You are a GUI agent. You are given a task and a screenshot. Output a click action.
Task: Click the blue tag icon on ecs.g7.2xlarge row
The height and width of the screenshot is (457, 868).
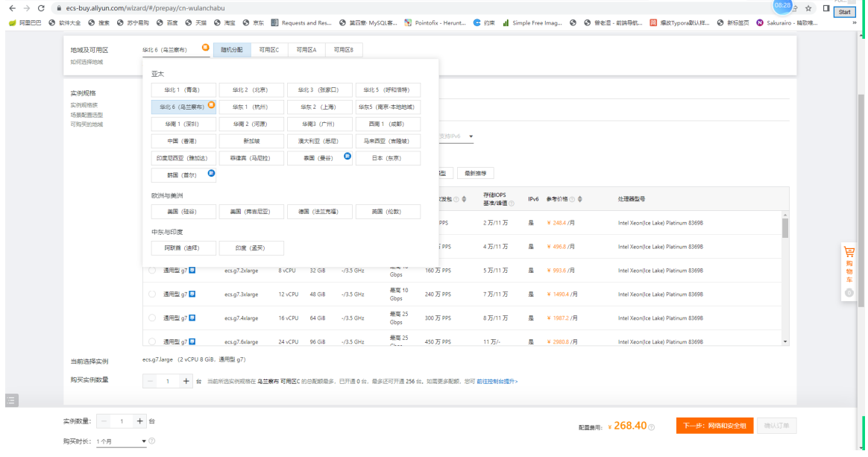pos(192,270)
